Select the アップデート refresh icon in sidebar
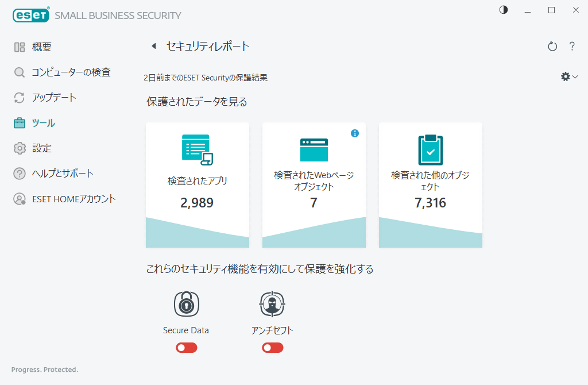Viewport: 588px width, 385px height. (x=19, y=97)
